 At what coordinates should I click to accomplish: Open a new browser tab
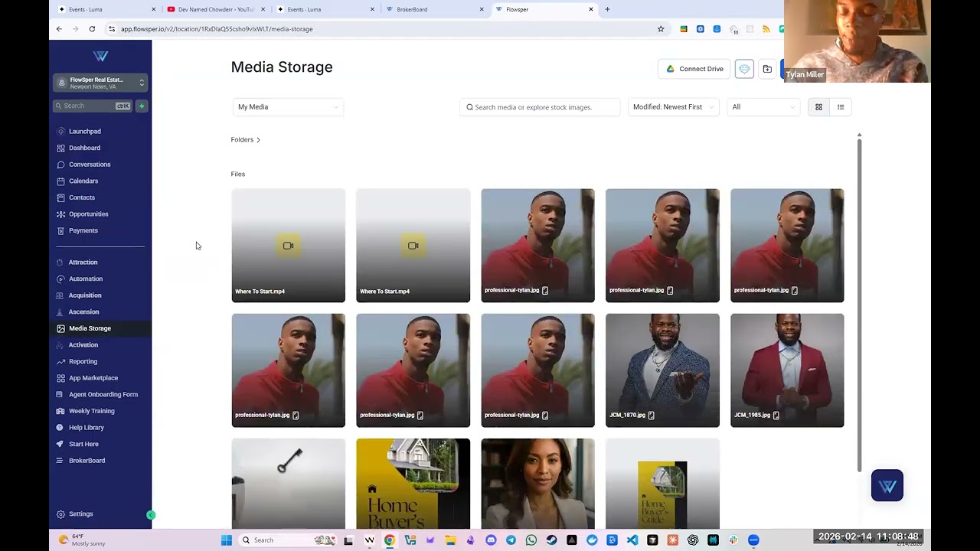(608, 9)
